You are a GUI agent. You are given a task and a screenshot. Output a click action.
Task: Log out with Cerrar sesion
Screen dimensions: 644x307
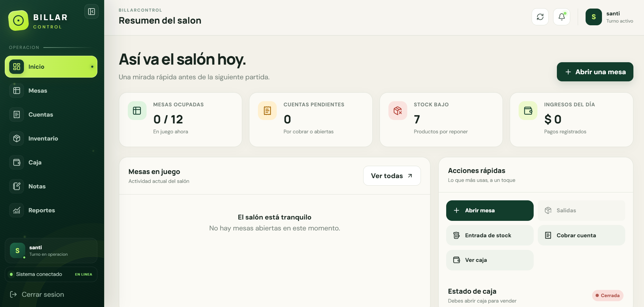point(37,294)
